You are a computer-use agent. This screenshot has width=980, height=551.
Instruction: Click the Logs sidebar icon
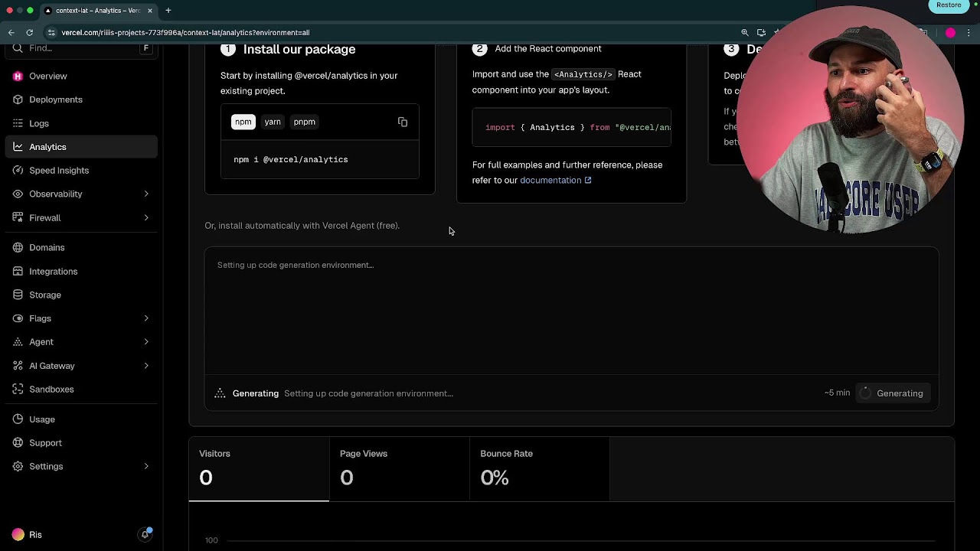18,123
